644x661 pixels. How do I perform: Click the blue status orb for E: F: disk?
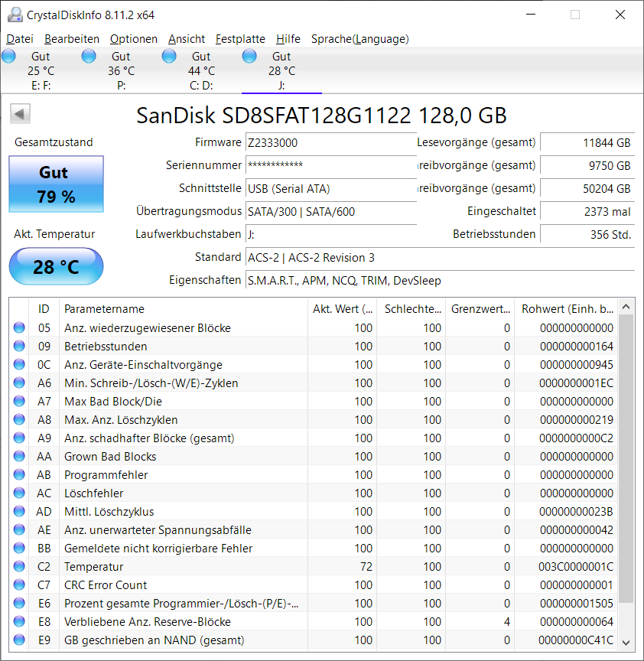point(8,56)
